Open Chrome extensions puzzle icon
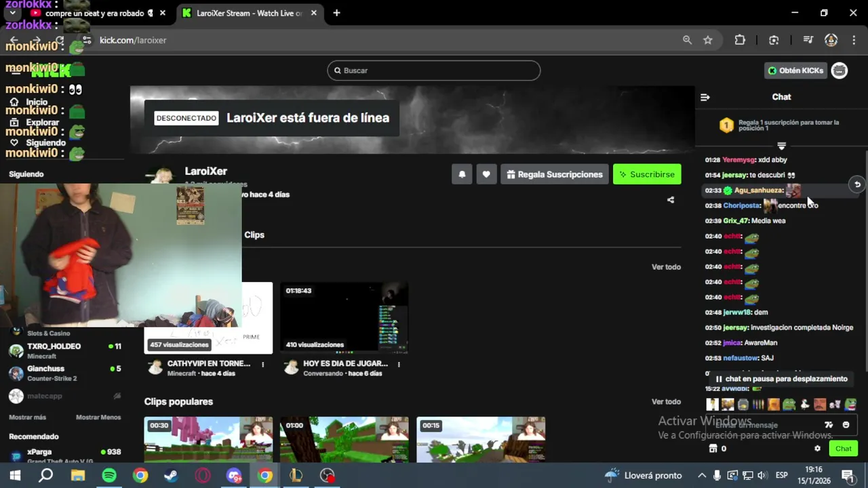This screenshot has height=488, width=868. tap(740, 40)
